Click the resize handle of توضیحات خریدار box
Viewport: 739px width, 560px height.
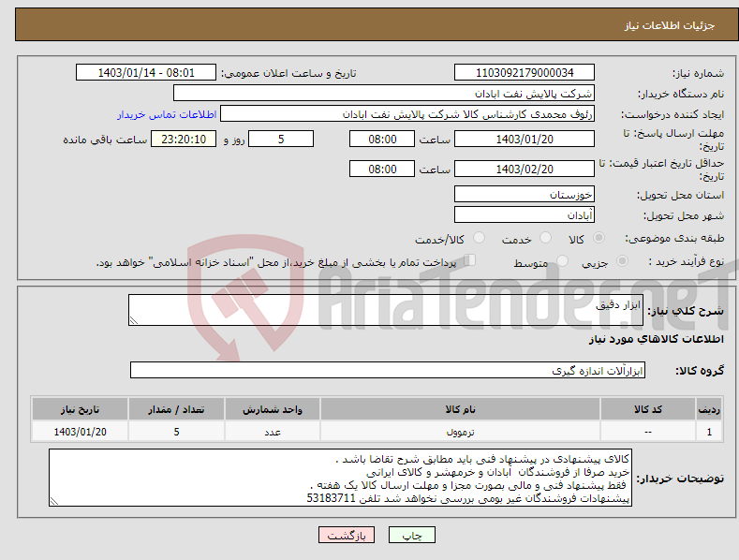[54, 502]
